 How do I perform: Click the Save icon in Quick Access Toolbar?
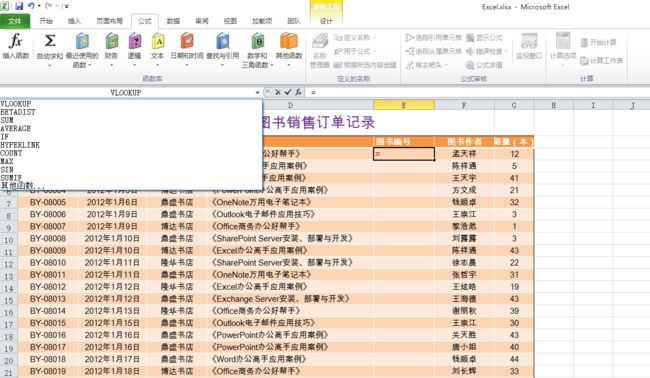(x=19, y=6)
